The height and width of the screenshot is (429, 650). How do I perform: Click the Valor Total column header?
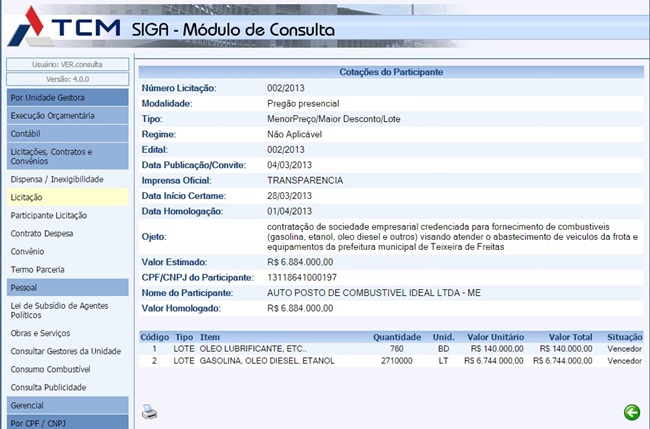click(570, 337)
